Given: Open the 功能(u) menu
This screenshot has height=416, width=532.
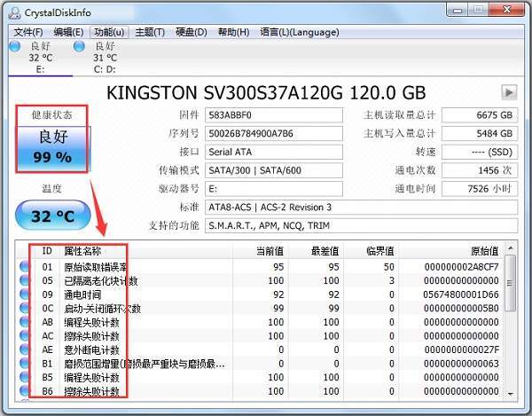Looking at the screenshot, I should click(x=109, y=33).
